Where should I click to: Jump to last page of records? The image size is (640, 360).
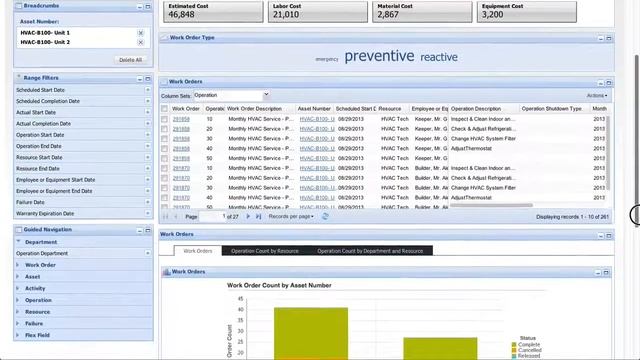pyautogui.click(x=258, y=216)
